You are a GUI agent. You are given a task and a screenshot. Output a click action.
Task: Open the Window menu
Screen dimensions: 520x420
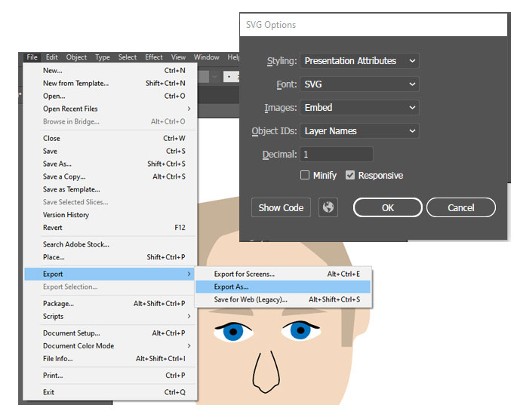[207, 57]
